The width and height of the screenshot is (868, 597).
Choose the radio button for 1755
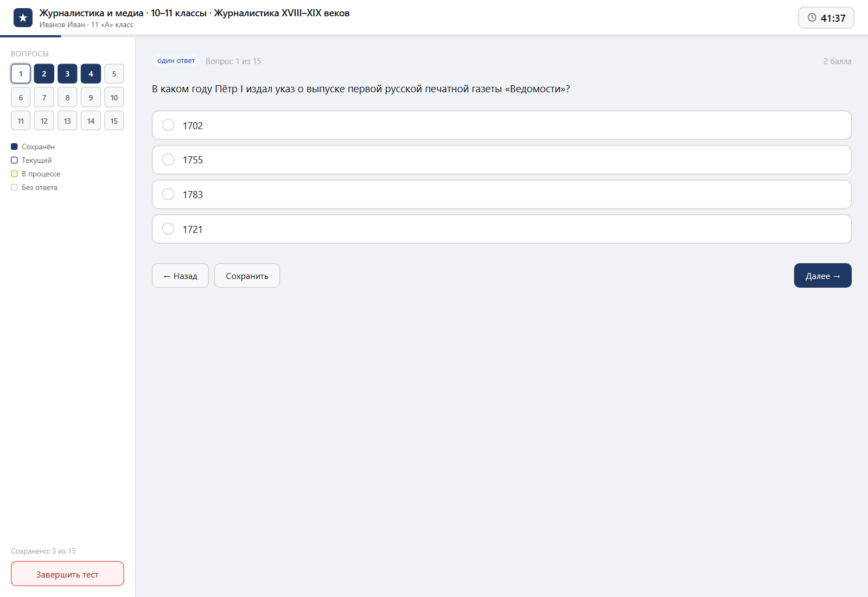point(168,160)
